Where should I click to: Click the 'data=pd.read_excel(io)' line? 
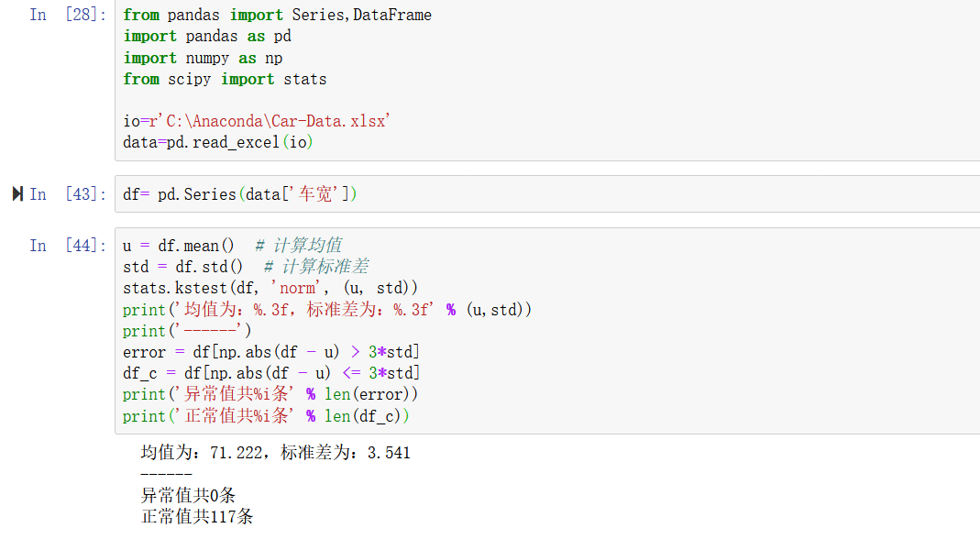coord(217,142)
